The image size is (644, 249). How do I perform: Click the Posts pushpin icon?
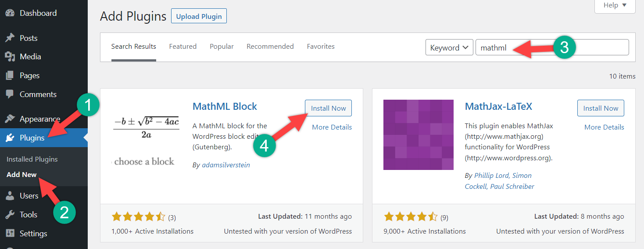10,38
